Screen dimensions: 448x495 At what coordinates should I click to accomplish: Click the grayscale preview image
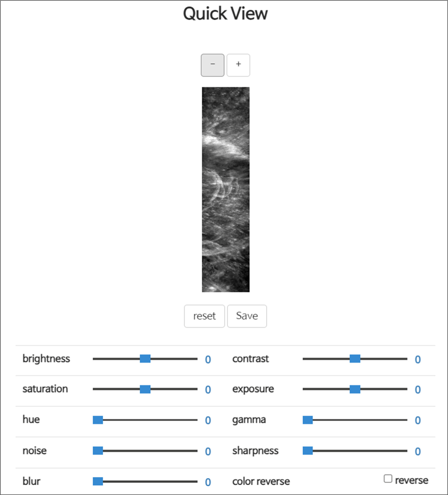(x=226, y=189)
